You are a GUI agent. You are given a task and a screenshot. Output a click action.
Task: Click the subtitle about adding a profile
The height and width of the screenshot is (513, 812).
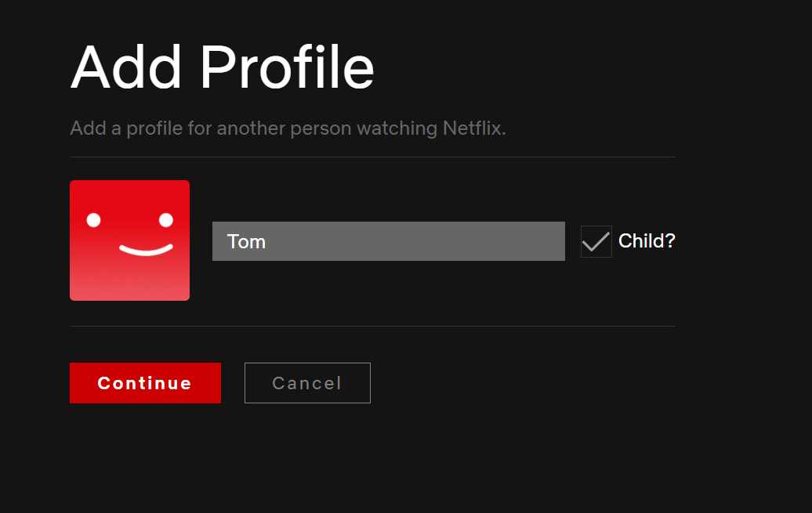coord(288,128)
